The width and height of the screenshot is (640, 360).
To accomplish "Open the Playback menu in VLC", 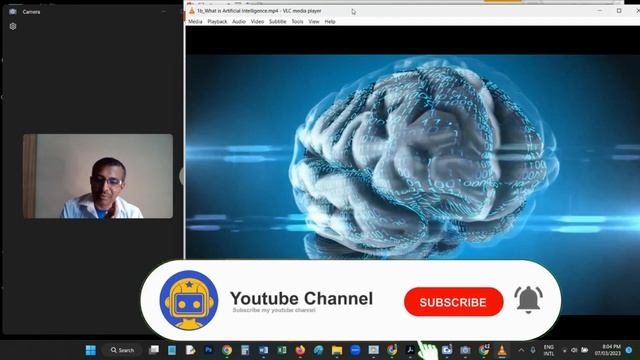I will 217,22.
